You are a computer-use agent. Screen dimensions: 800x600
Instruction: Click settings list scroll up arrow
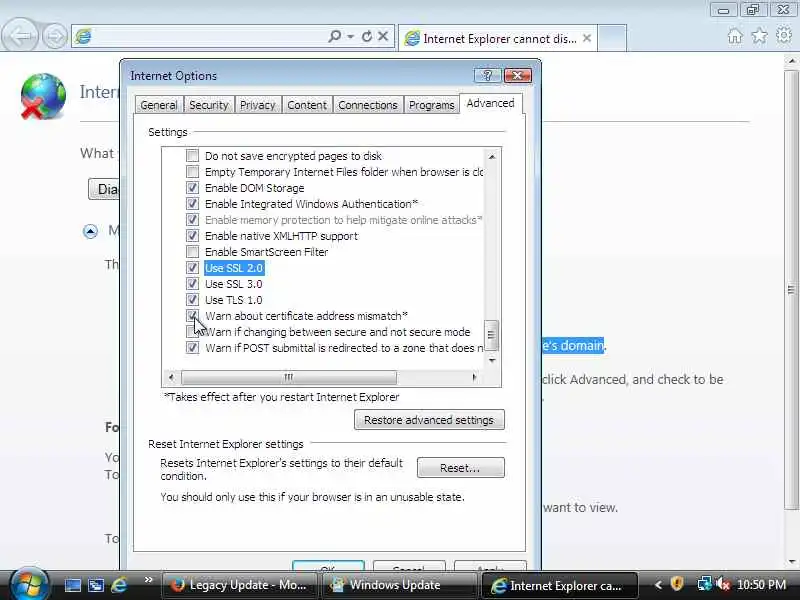pos(492,157)
